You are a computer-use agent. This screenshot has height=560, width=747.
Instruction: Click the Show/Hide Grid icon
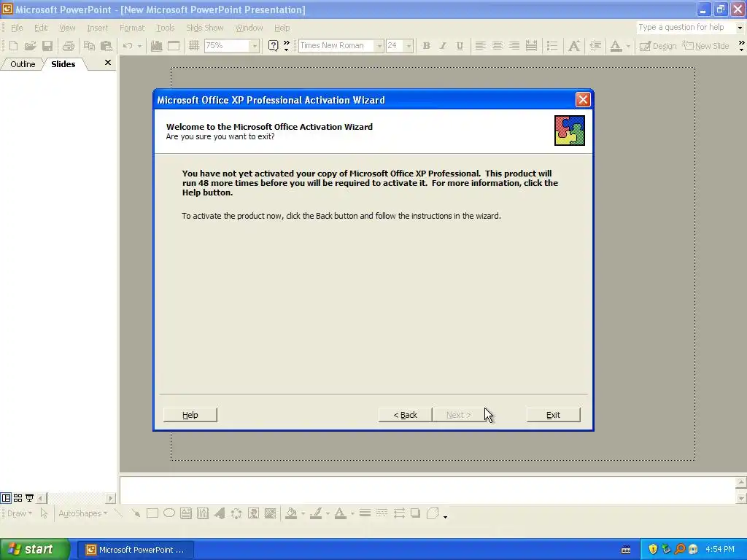click(x=193, y=46)
